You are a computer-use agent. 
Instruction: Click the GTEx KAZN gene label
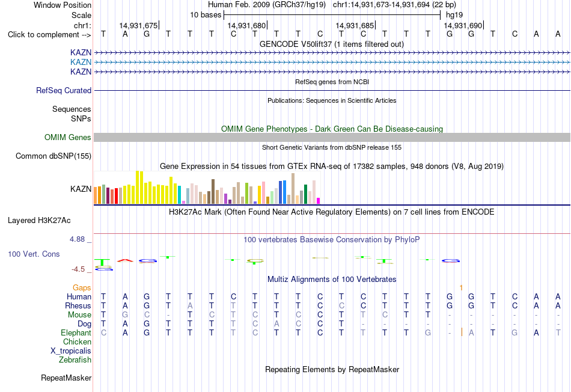[x=81, y=189]
